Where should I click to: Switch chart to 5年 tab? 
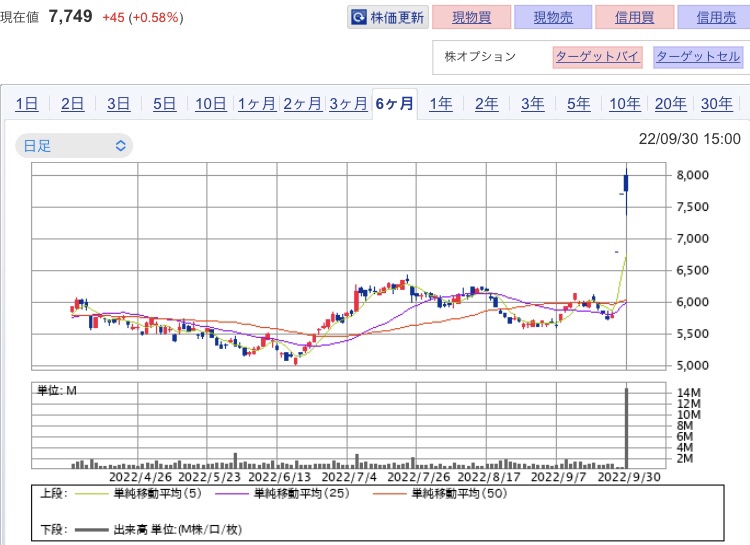pyautogui.click(x=578, y=103)
